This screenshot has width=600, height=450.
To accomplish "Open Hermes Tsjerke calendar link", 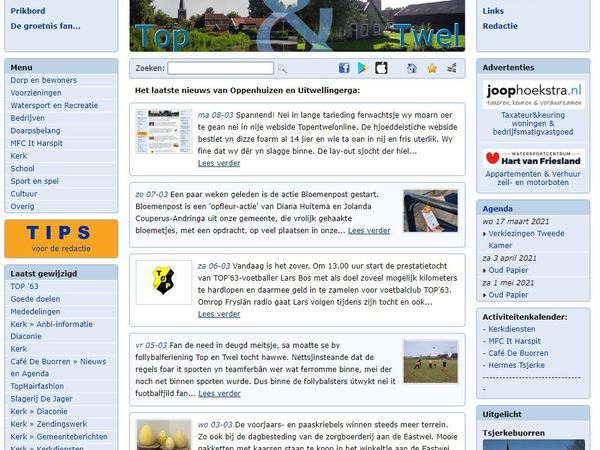I will tap(516, 365).
